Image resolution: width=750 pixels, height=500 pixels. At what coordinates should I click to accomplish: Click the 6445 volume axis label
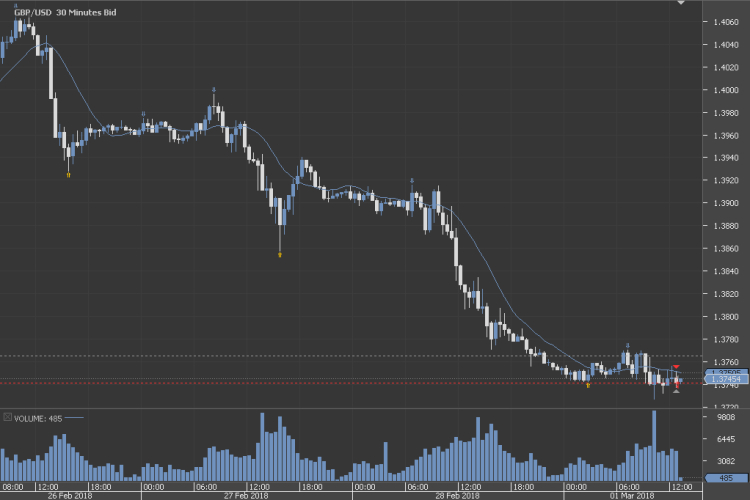(726, 439)
